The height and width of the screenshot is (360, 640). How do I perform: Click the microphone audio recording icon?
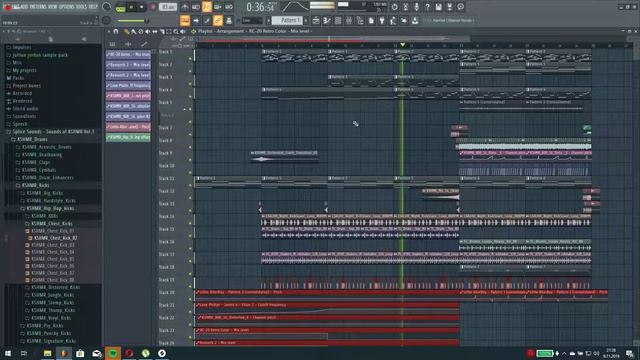click(416, 7)
